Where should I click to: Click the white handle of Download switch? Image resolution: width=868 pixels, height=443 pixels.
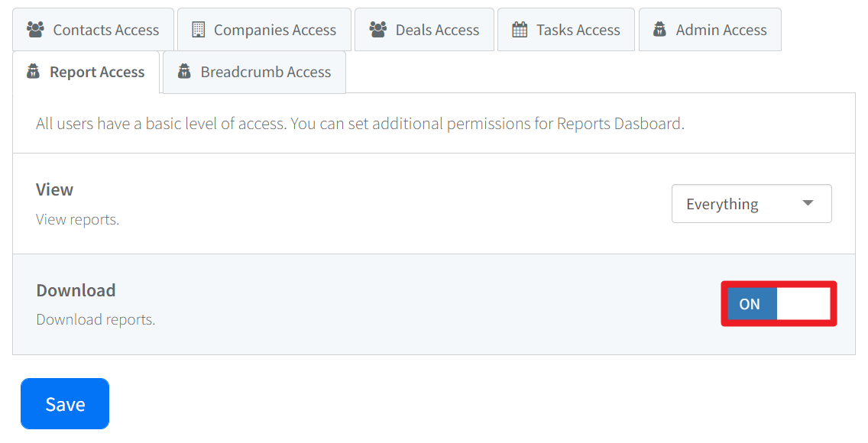(803, 304)
